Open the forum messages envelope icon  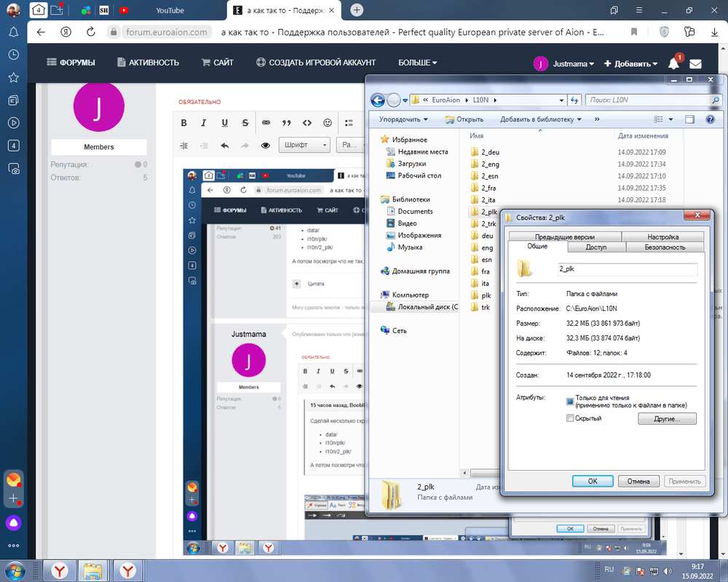click(x=695, y=63)
